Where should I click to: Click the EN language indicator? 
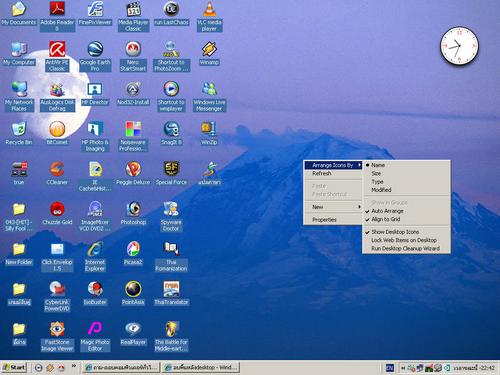coord(389,368)
